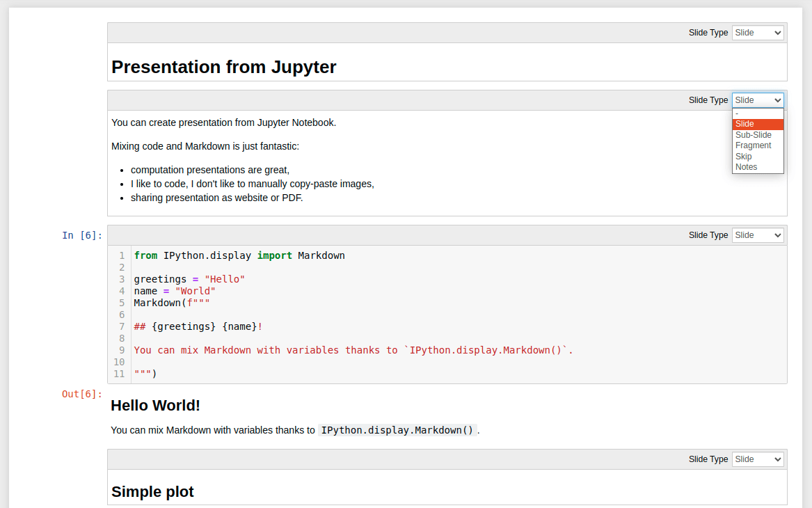This screenshot has height=508, width=812.
Task: Click the "Hello World!" output heading
Action: coord(155,405)
